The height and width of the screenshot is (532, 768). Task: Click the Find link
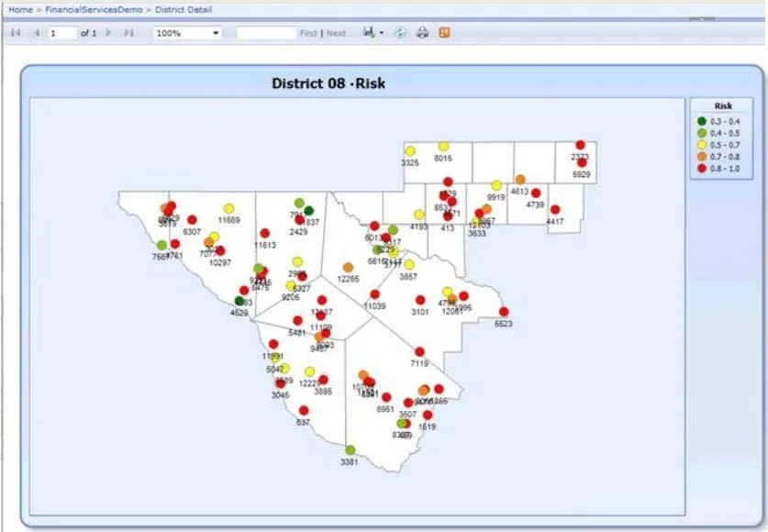308,33
